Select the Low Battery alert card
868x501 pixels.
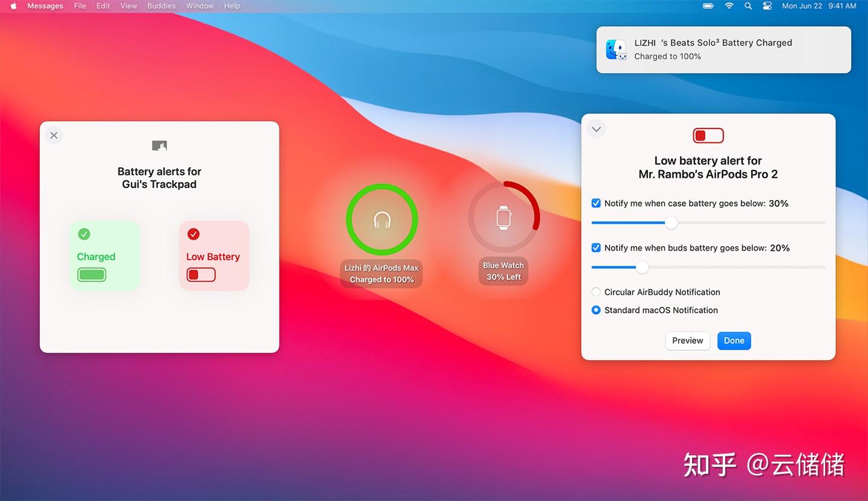tap(214, 256)
